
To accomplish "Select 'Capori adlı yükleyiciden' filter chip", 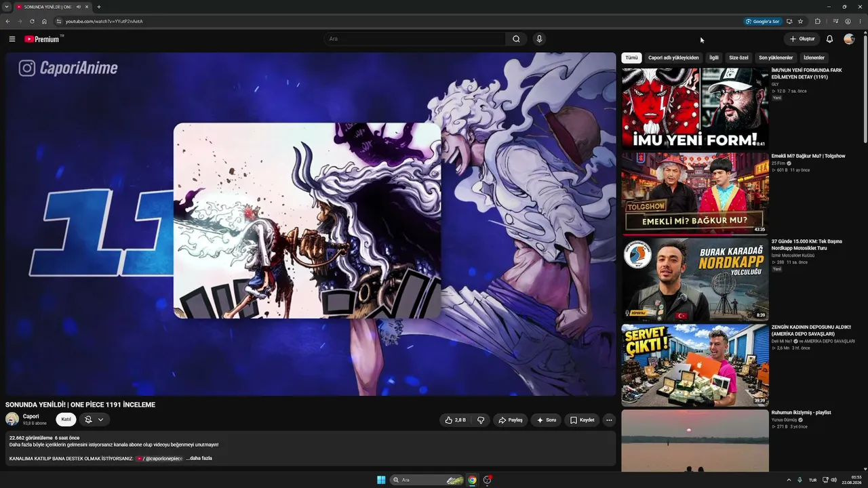I will tap(673, 58).
